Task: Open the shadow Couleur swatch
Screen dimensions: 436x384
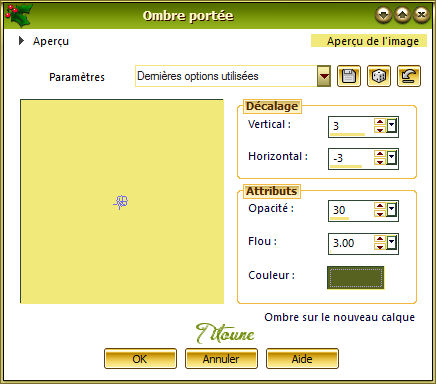Action: click(x=355, y=277)
